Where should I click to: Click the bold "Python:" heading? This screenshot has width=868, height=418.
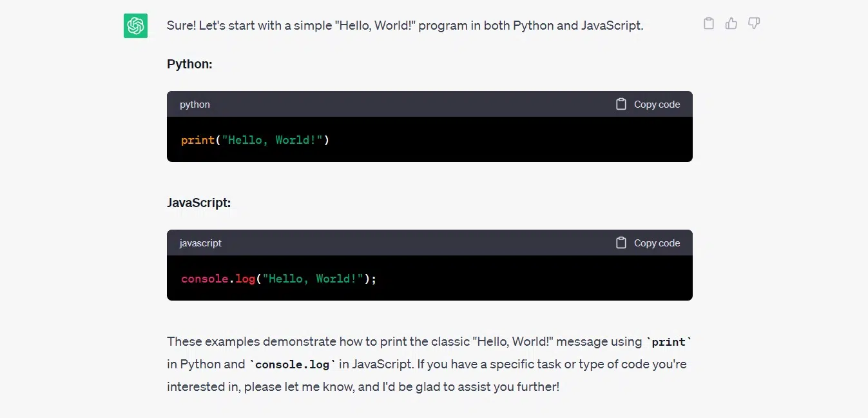point(189,64)
